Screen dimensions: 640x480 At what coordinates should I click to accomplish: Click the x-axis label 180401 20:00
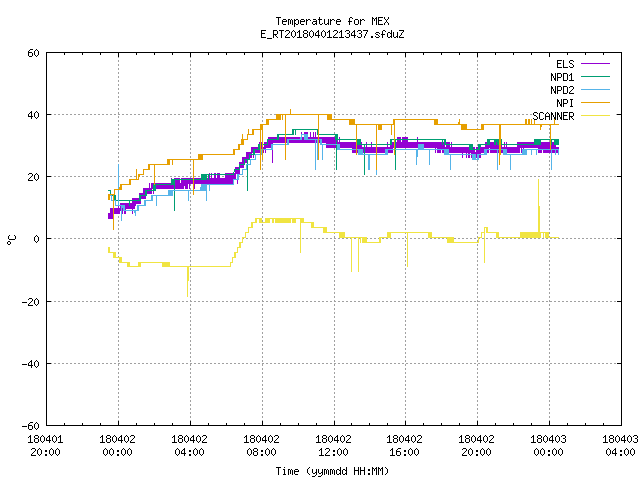click(x=45, y=446)
